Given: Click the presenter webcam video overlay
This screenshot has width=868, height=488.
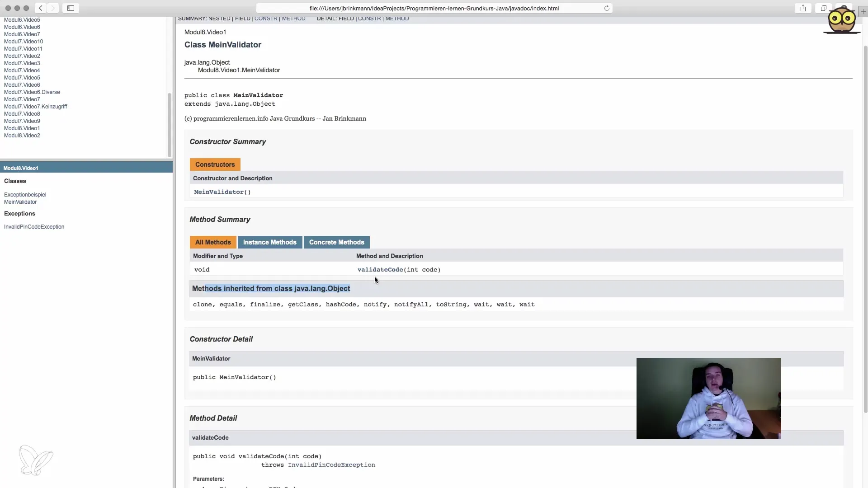Looking at the screenshot, I should 708,399.
